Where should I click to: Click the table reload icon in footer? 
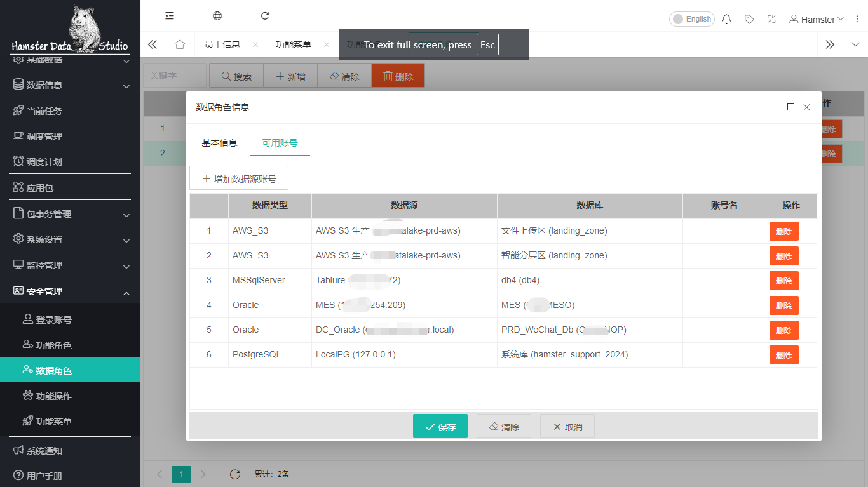[x=234, y=474]
